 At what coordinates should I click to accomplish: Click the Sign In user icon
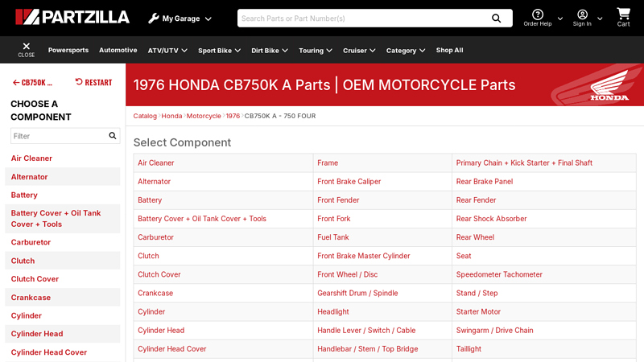(582, 14)
